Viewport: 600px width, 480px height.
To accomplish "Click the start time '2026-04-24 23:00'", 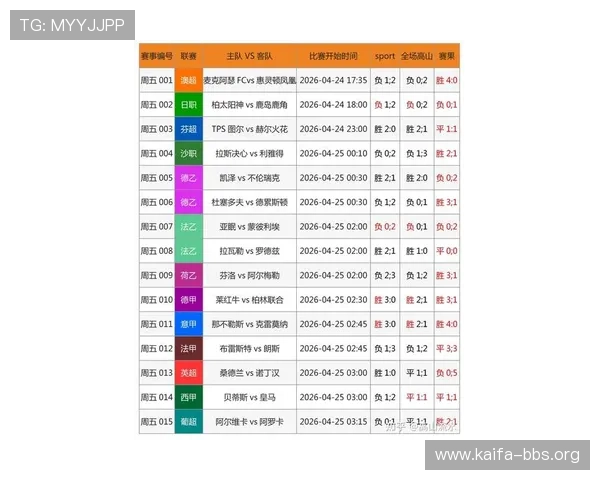I will pos(333,129).
